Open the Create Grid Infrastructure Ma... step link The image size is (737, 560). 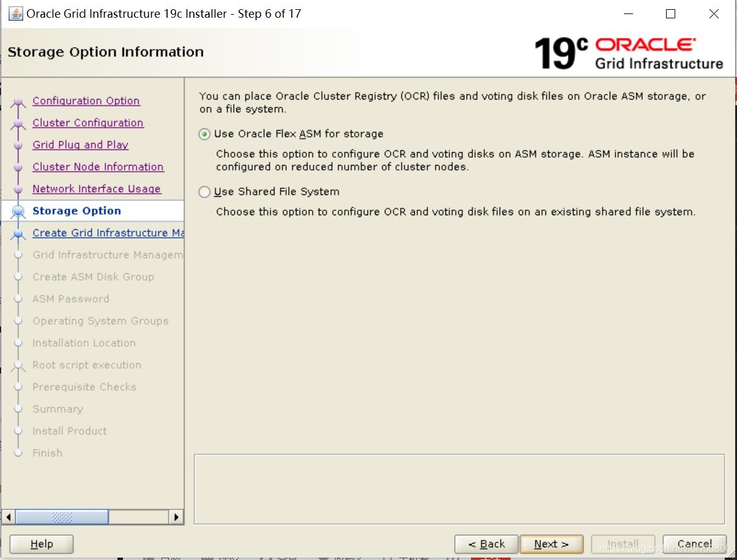click(x=108, y=233)
